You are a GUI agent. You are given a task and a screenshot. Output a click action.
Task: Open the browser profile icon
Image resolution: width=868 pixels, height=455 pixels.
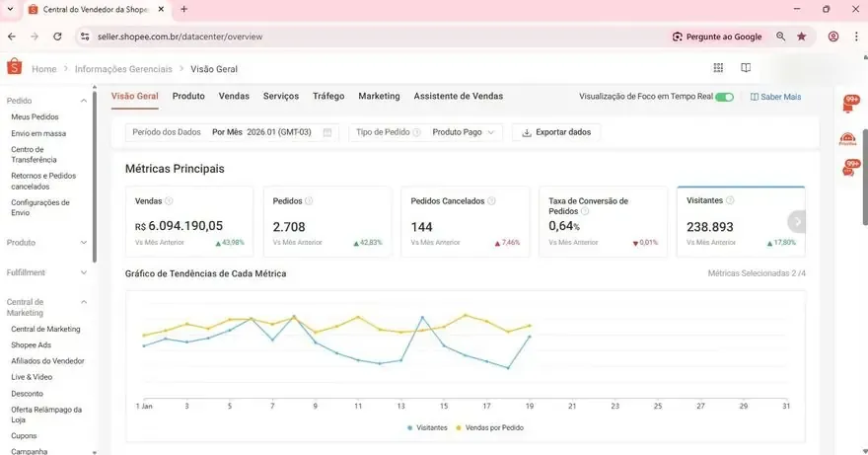pos(833,37)
